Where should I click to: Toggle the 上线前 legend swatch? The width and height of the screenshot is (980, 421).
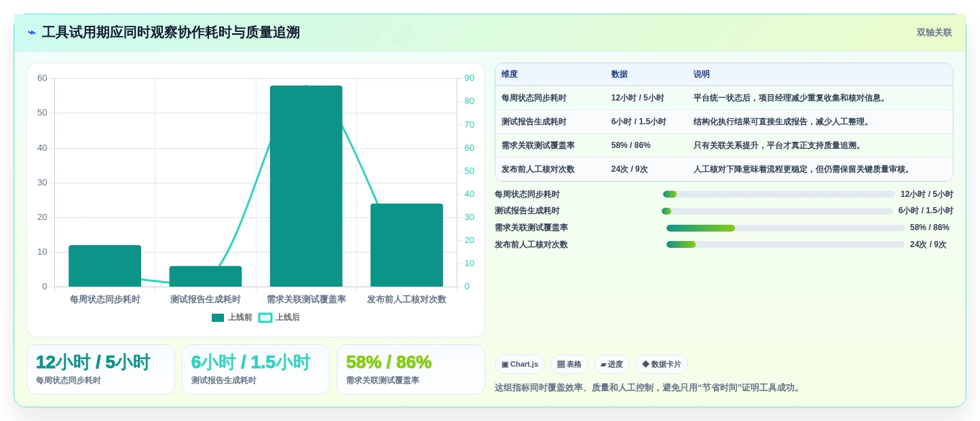tap(218, 318)
